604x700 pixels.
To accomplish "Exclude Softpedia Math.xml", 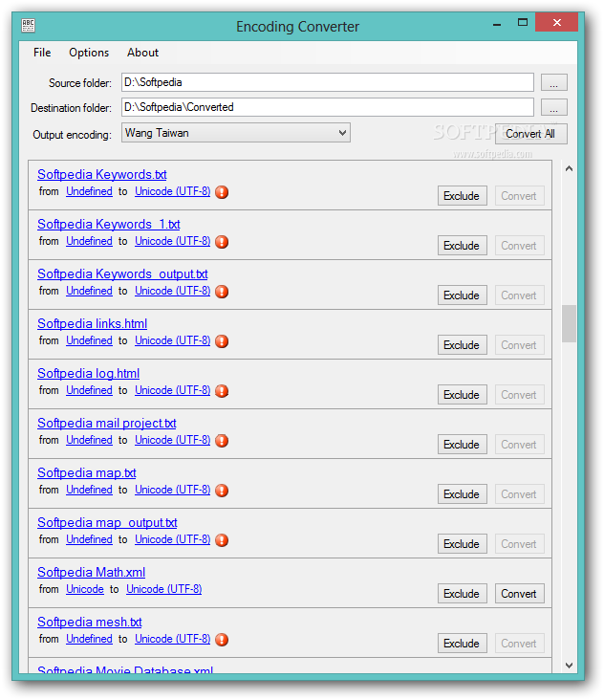I will pyautogui.click(x=463, y=594).
